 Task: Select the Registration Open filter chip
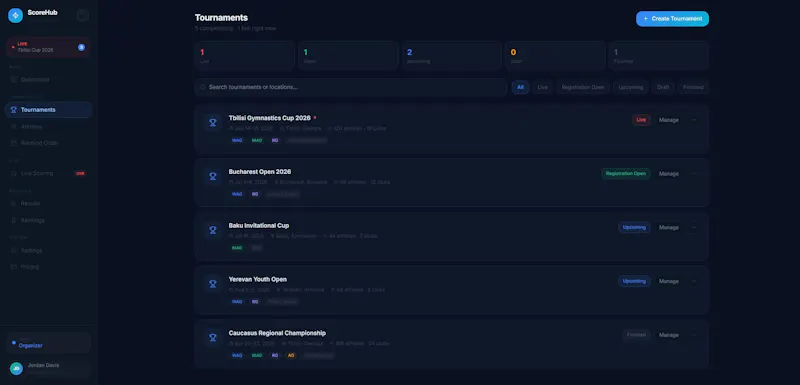point(583,87)
